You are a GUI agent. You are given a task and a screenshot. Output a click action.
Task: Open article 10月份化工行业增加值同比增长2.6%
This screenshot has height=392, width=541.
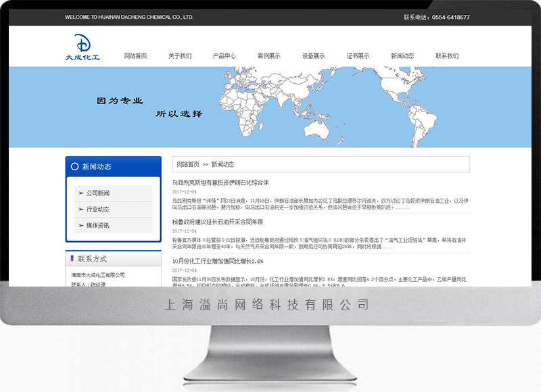click(x=218, y=261)
